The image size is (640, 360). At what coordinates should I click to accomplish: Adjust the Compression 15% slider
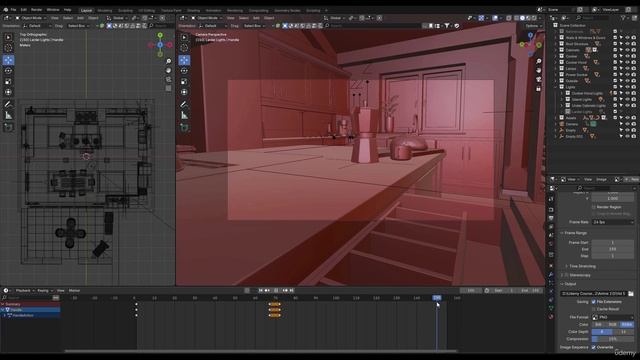(x=613, y=339)
